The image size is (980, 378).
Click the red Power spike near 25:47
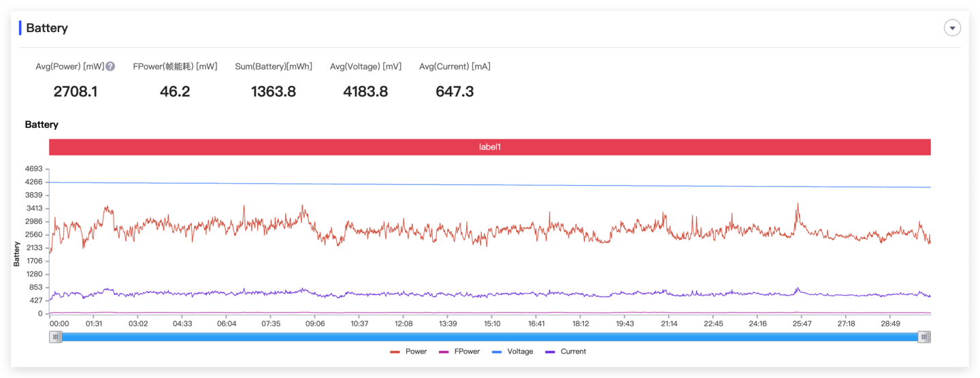click(798, 204)
